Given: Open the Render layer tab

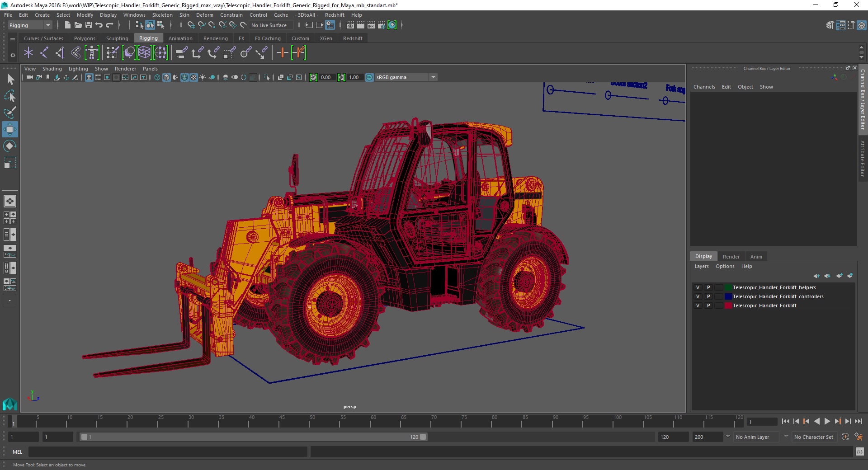Looking at the screenshot, I should (731, 257).
